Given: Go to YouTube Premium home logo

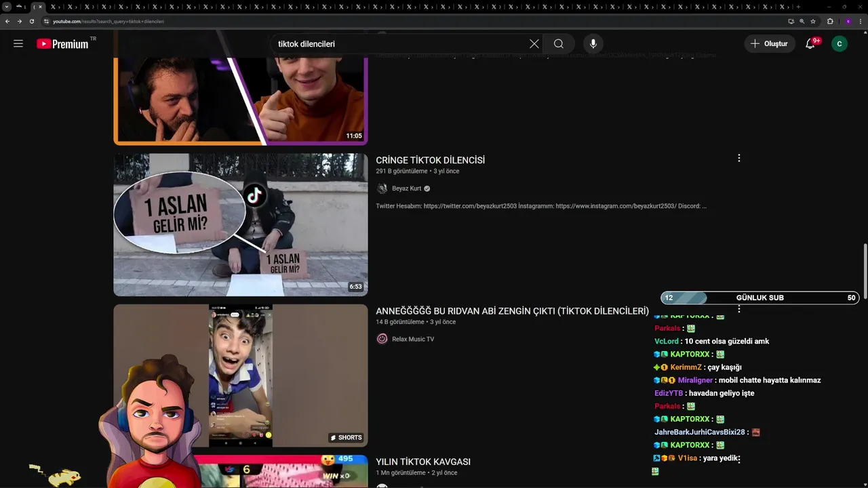Looking at the screenshot, I should pyautogui.click(x=63, y=43).
